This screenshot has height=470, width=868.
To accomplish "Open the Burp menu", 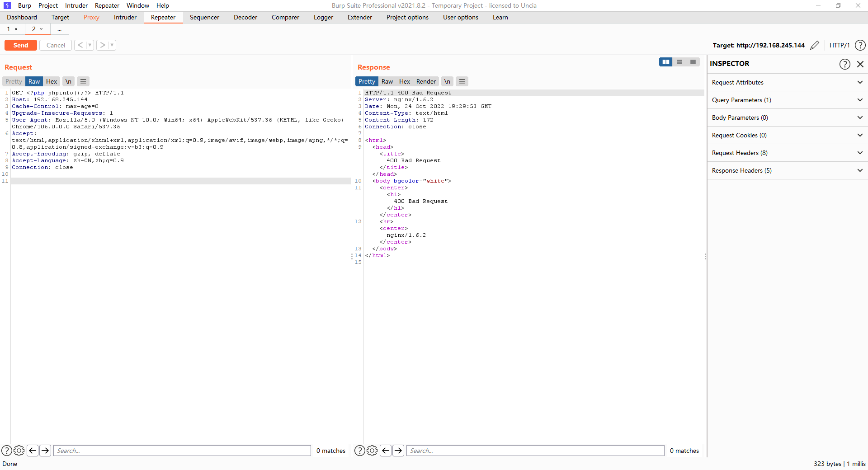I will 24,5.
